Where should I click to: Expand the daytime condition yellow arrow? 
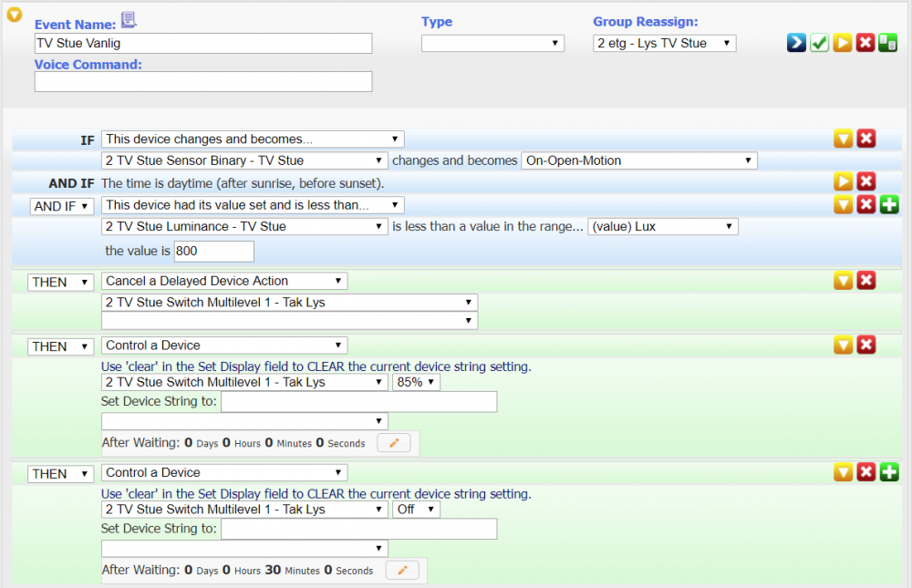coord(844,182)
